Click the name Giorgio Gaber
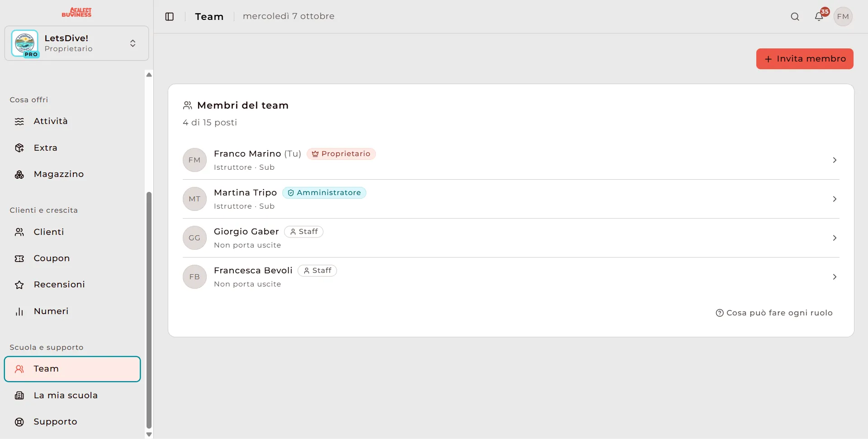The image size is (868, 439). (246, 232)
